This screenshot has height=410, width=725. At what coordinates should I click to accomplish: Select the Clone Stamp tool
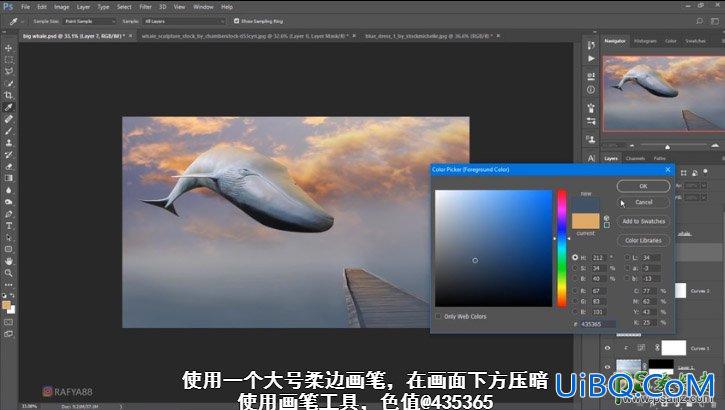click(8, 143)
